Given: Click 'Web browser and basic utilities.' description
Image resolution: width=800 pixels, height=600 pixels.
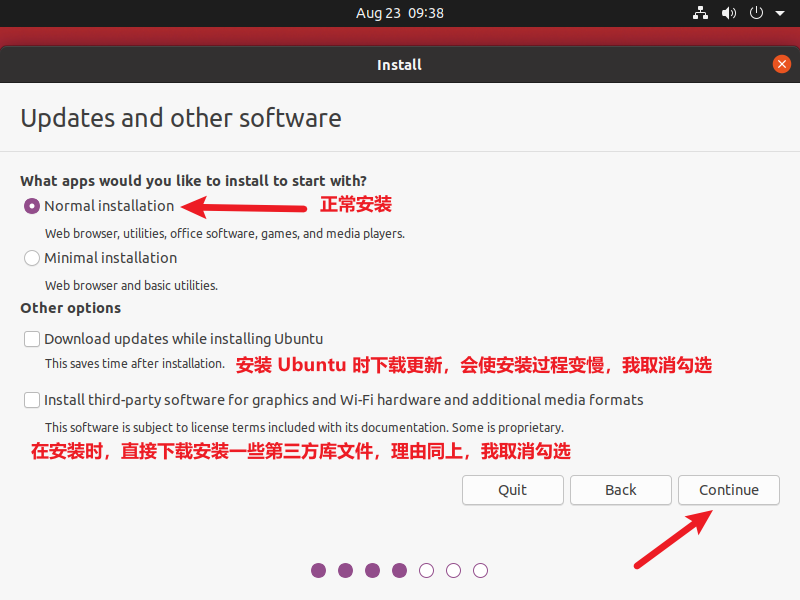Looking at the screenshot, I should click(x=131, y=286).
